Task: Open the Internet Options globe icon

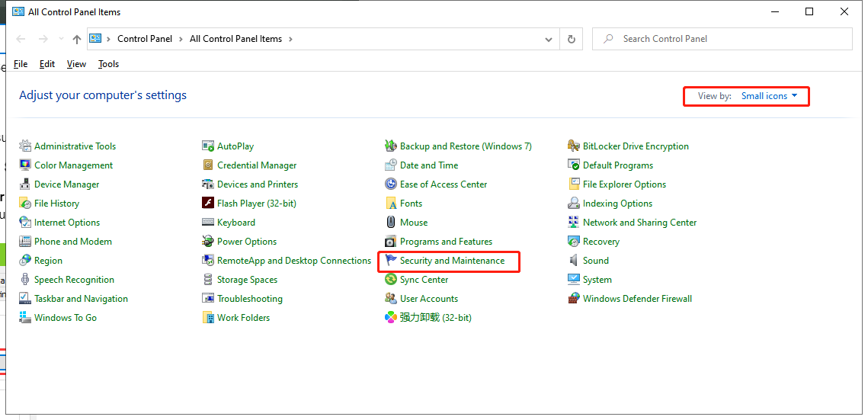Action: (25, 223)
